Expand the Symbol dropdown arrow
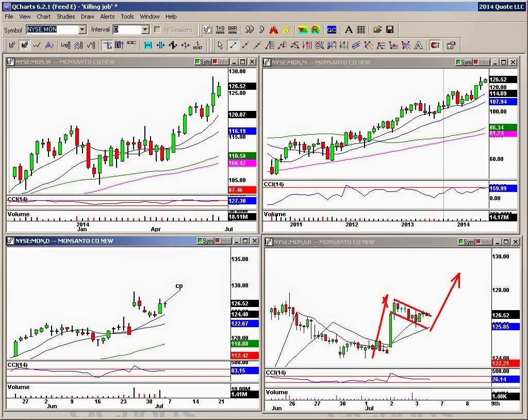This screenshot has height=420, width=528. (x=82, y=29)
